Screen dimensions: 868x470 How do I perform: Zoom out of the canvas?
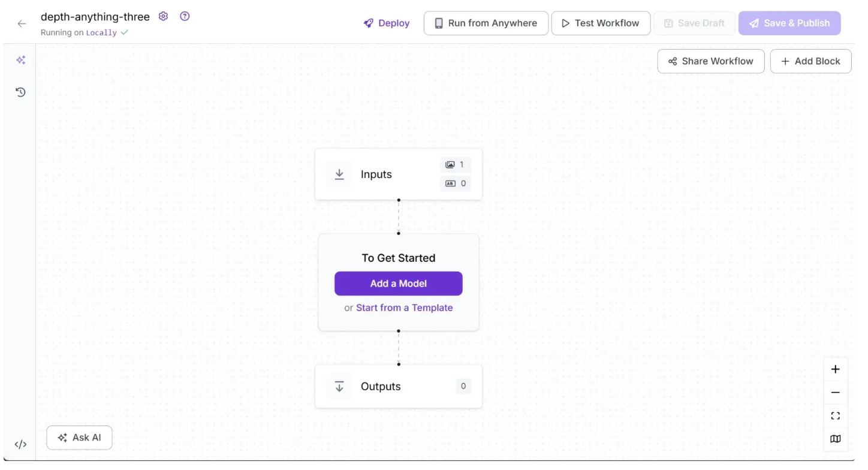click(835, 393)
